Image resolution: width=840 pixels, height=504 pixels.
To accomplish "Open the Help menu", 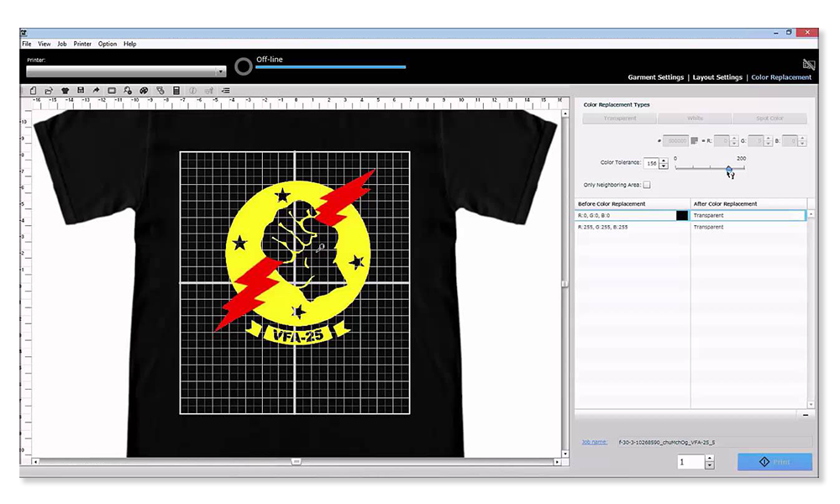I will click(x=130, y=44).
